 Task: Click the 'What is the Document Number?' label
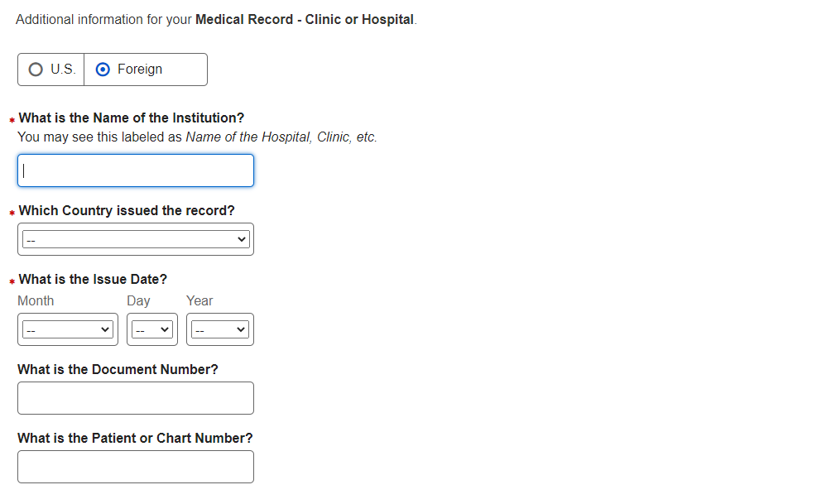click(118, 370)
